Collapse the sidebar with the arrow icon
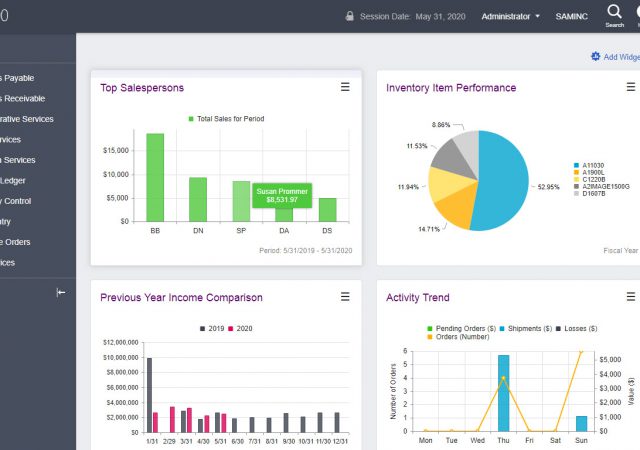The height and width of the screenshot is (450, 640). (61, 292)
